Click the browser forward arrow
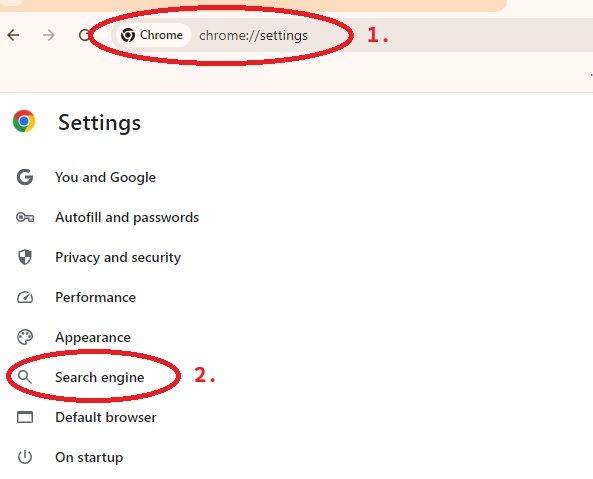Viewport: 593px width, 479px height. [x=49, y=35]
